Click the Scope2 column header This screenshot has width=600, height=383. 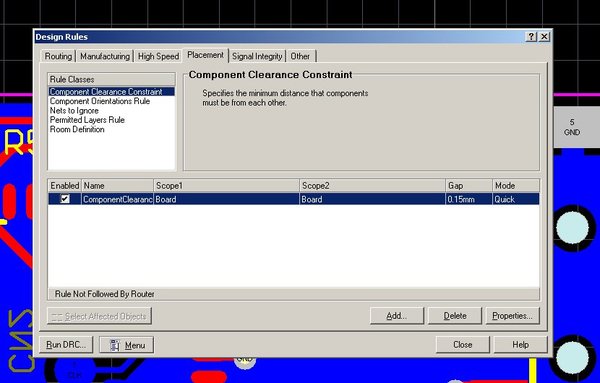tap(373, 186)
